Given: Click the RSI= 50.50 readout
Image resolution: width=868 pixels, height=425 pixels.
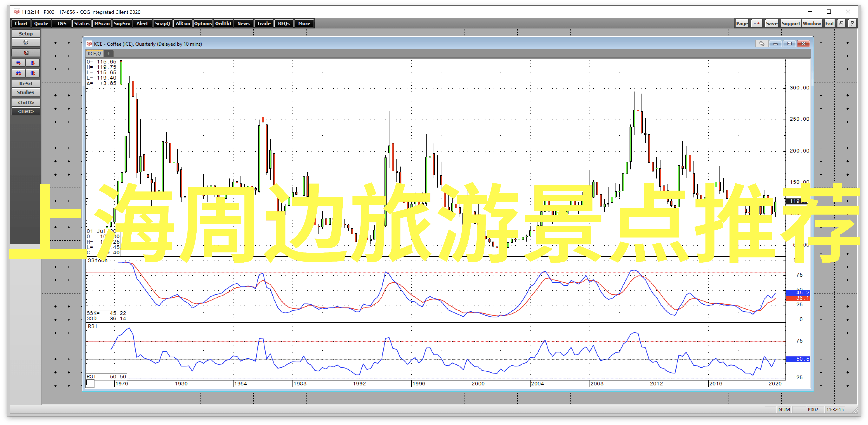Looking at the screenshot, I should (106, 377).
